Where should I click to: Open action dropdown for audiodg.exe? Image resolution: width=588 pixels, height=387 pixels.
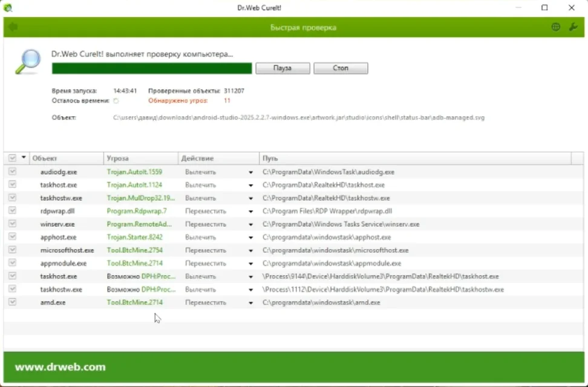click(250, 172)
